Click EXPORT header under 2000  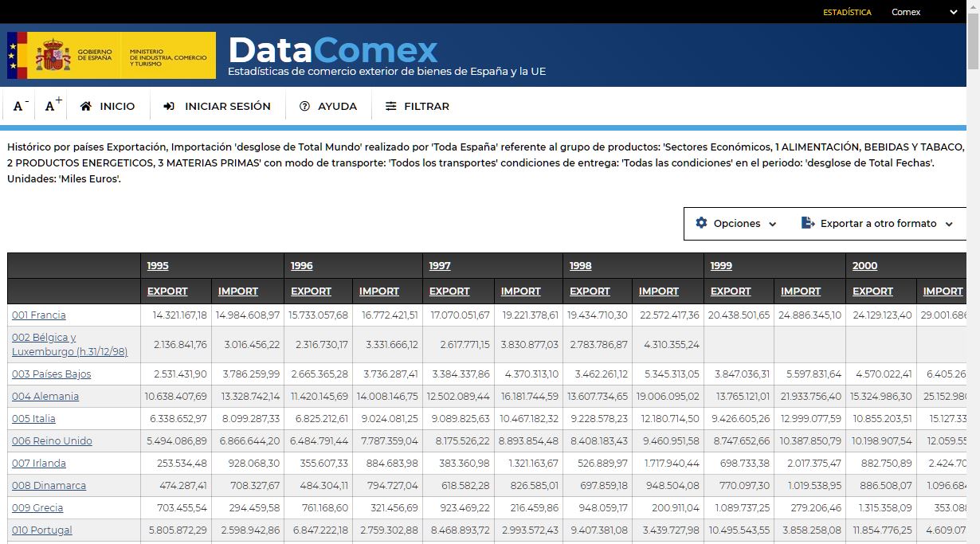point(873,292)
